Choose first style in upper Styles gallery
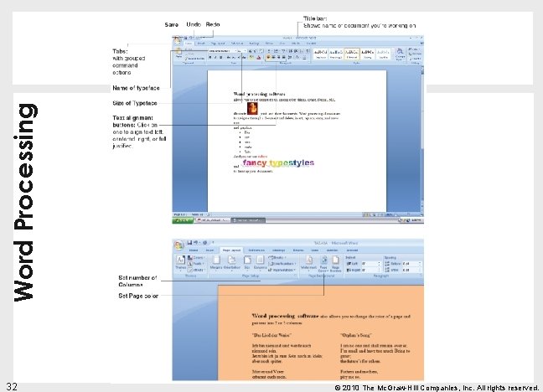This screenshot has height=392, width=543. tap(320, 54)
